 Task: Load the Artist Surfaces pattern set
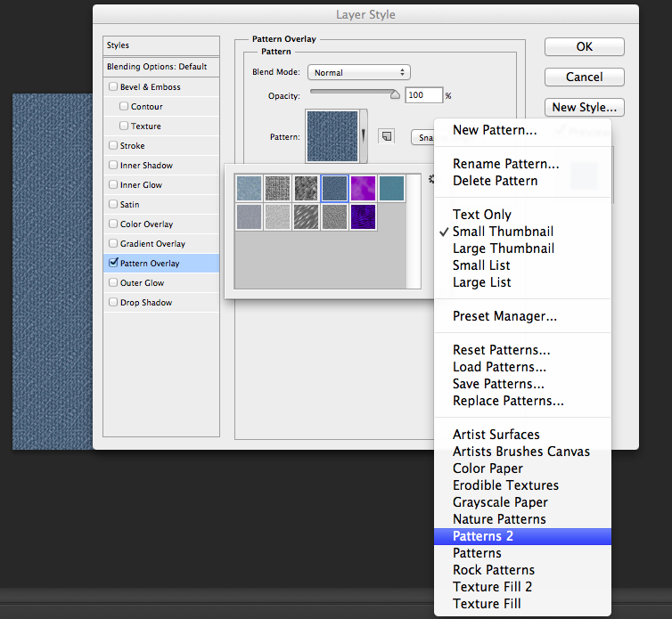pos(522,435)
